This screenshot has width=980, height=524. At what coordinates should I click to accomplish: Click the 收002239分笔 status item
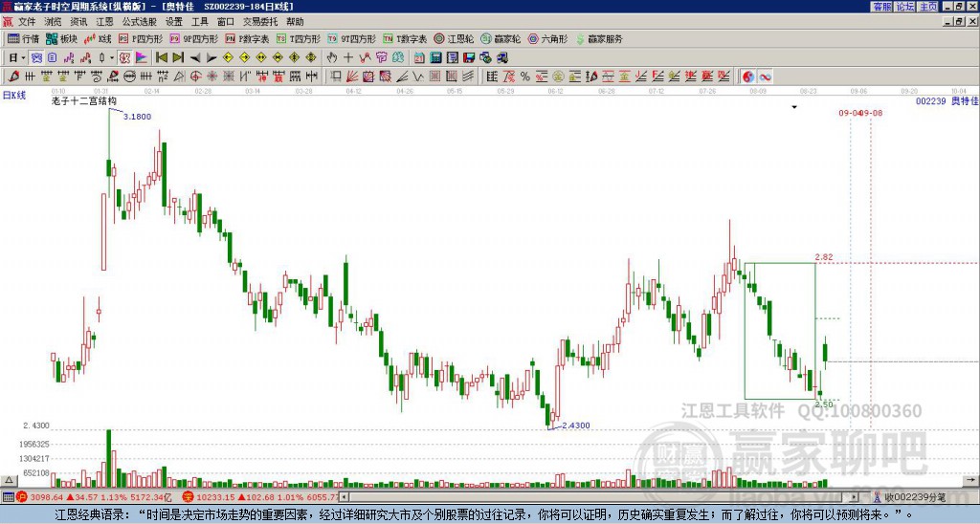911,497
